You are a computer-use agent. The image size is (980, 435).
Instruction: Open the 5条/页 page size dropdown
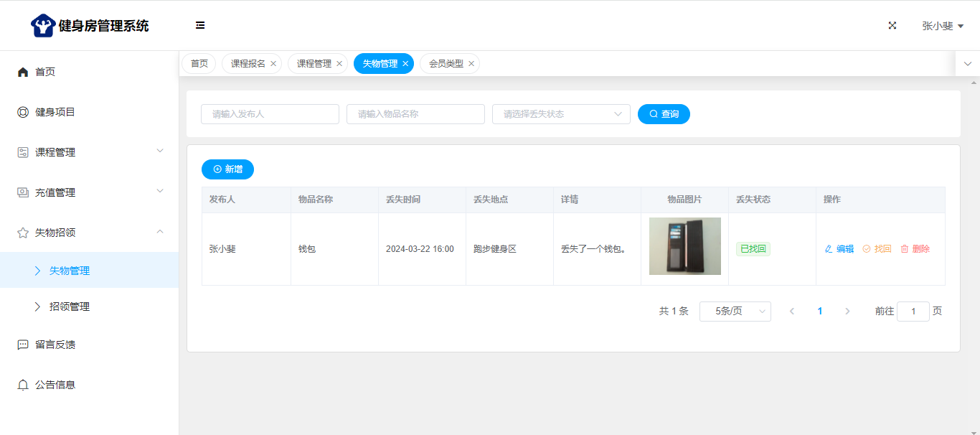pyautogui.click(x=735, y=312)
